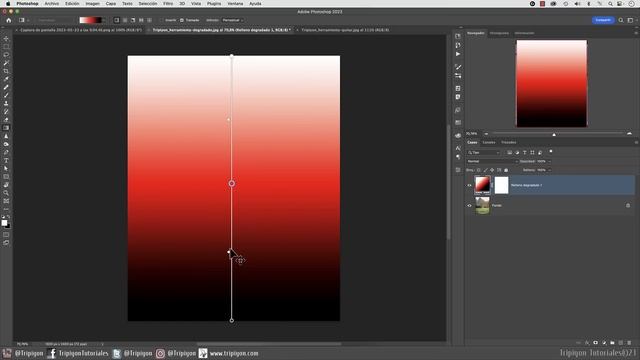The width and height of the screenshot is (640, 360).
Task: Select the Move tool
Action: [6, 39]
